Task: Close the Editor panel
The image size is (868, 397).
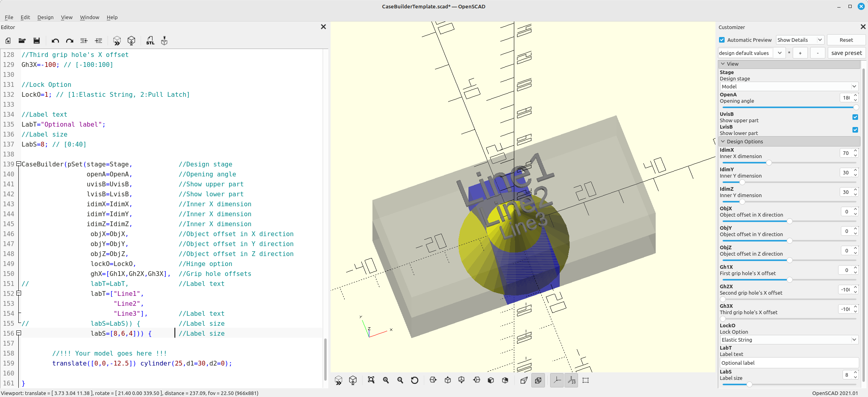Action: tap(323, 27)
